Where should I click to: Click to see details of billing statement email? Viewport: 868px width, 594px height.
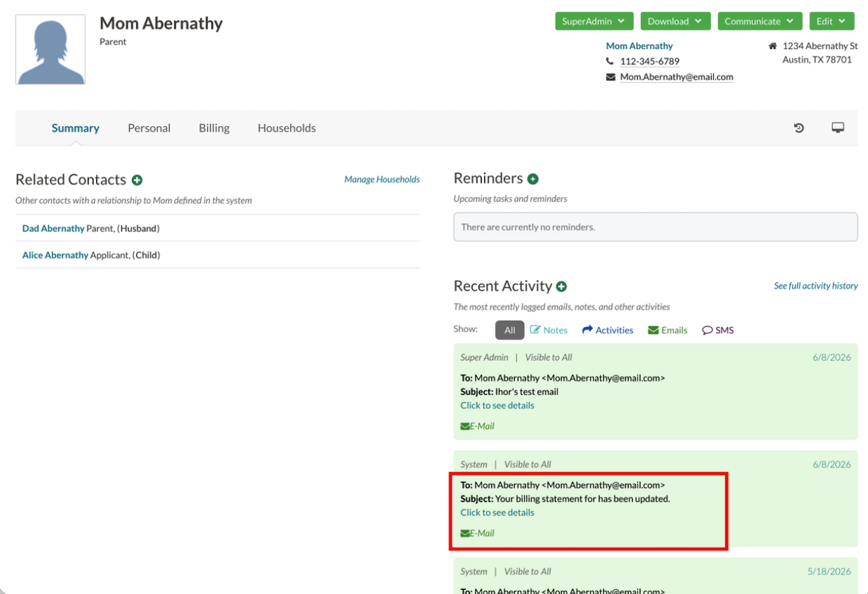497,512
